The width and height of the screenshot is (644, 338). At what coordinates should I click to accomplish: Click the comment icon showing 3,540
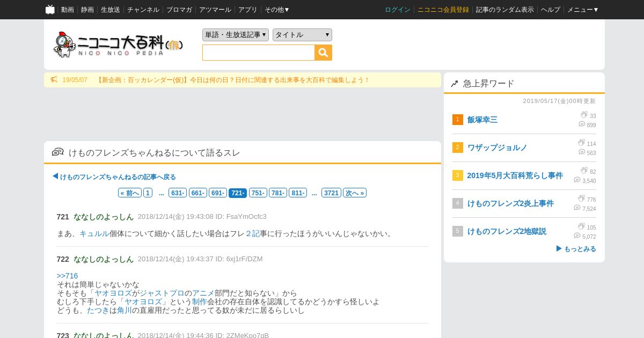[x=577, y=180]
